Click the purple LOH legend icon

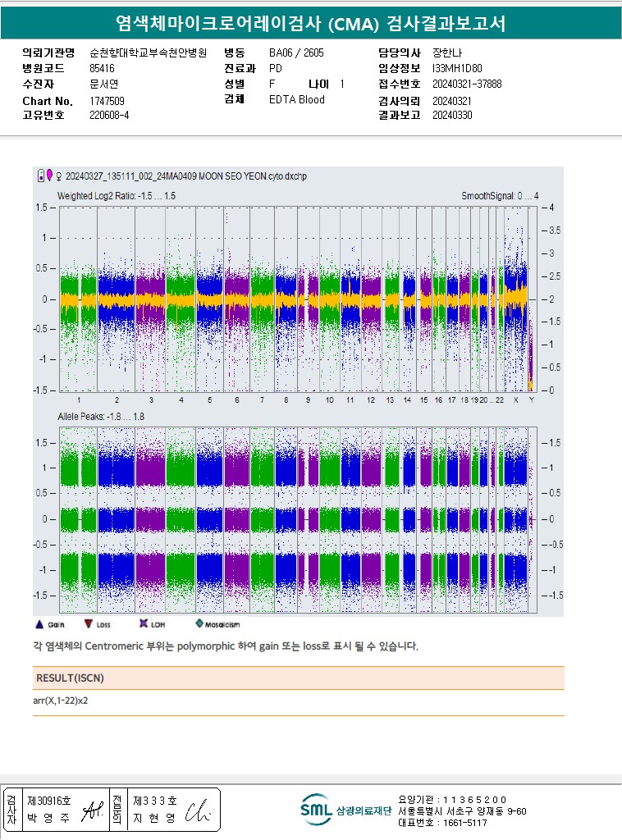coord(143,624)
